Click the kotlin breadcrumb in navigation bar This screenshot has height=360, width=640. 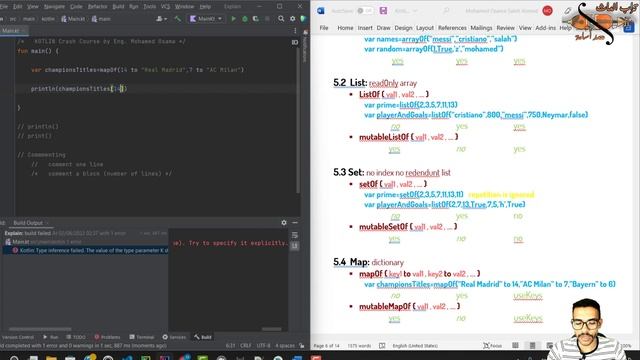tap(48, 19)
